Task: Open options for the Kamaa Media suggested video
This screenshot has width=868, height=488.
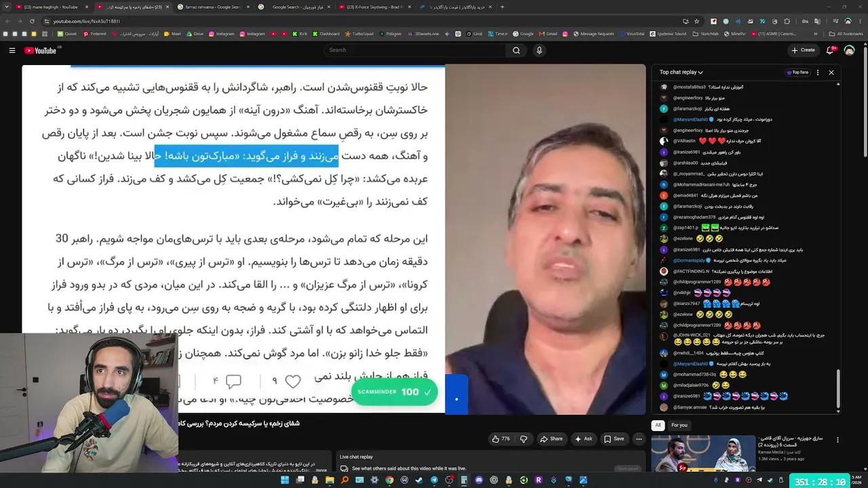Action: 837,440
